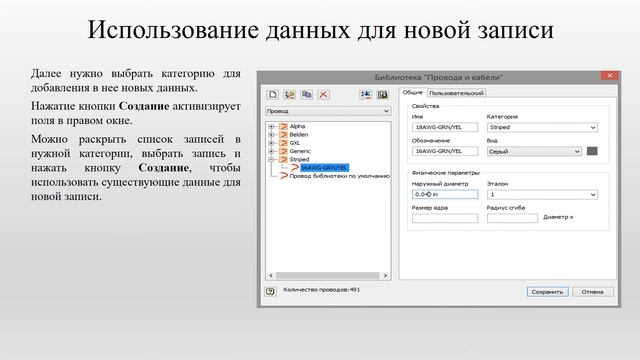Screen dimensions: 640x360
Task: Select the Generic tree item label
Action: coord(300,151)
